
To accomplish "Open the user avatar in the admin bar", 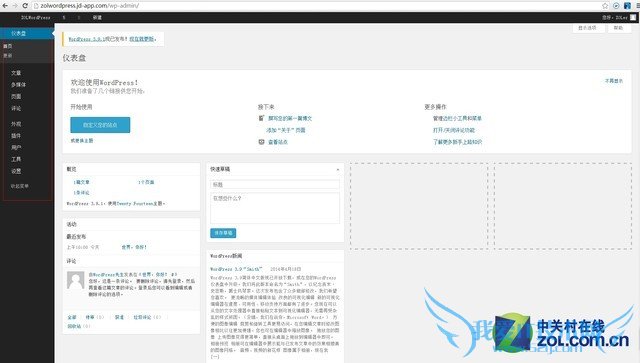I will pyautogui.click(x=633, y=17).
